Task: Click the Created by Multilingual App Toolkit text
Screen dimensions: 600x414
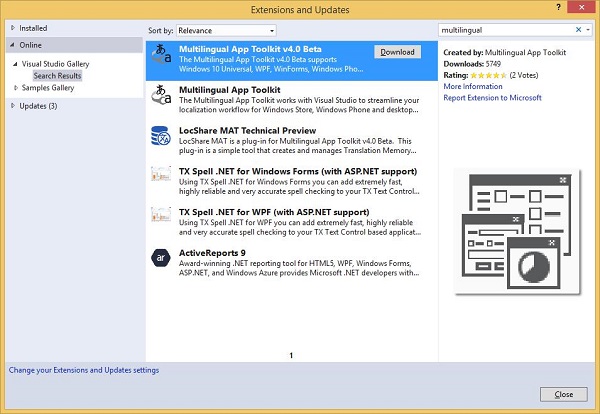Action: click(504, 52)
